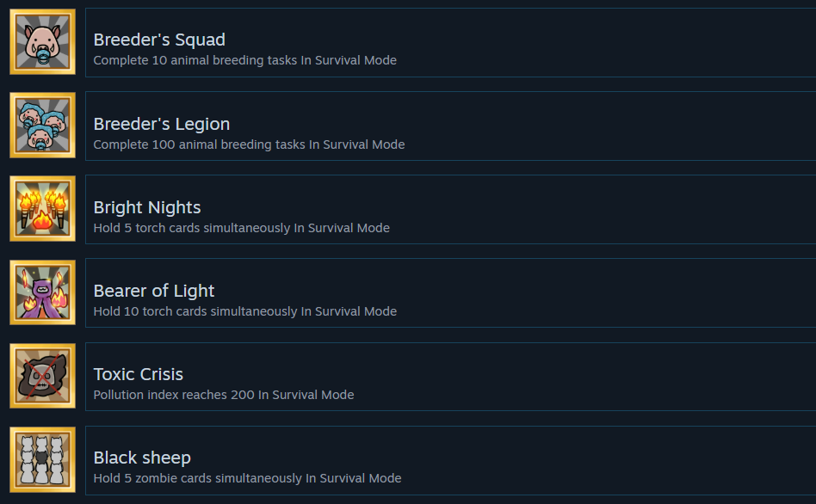Open the Breeder's Legion achievement title
816x504 pixels.
[161, 124]
